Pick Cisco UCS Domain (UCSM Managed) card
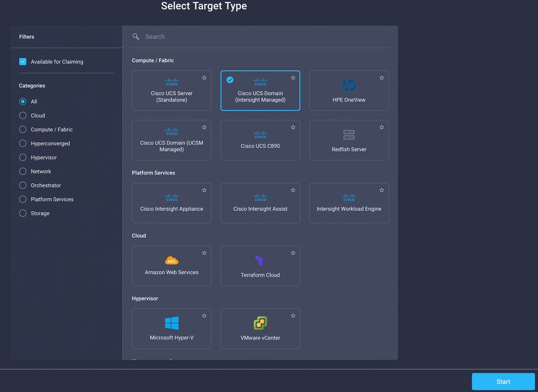This screenshot has height=392, width=538. pyautogui.click(x=171, y=140)
